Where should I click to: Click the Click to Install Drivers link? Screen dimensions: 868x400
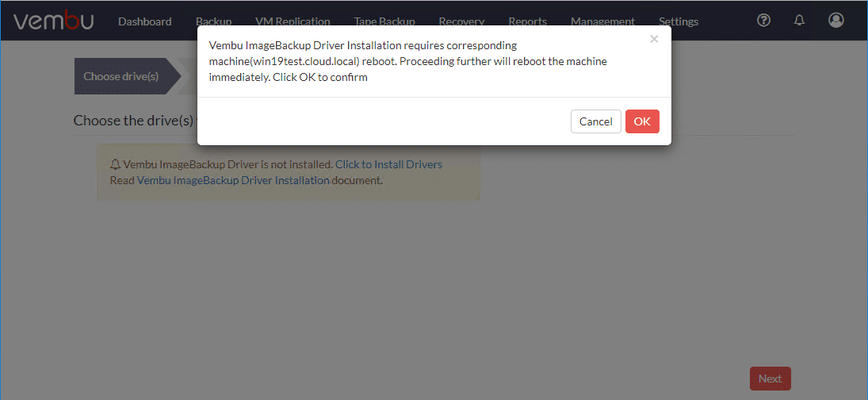pos(388,164)
